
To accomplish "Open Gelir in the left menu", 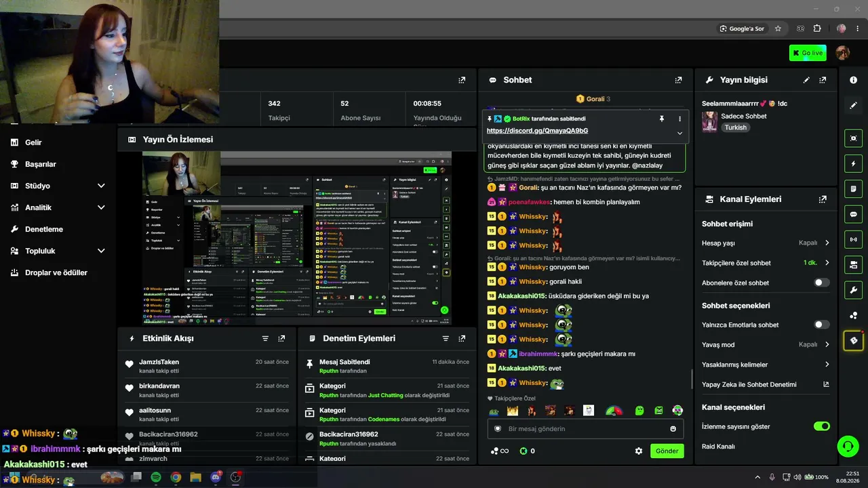I will 33,142.
